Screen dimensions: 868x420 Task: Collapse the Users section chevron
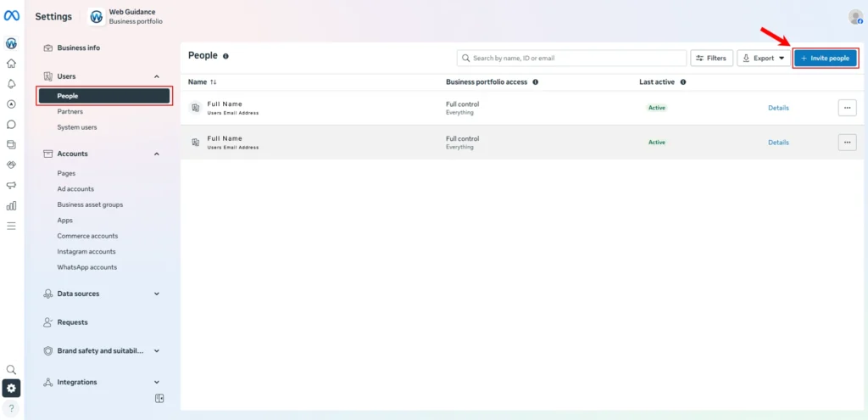pos(157,76)
